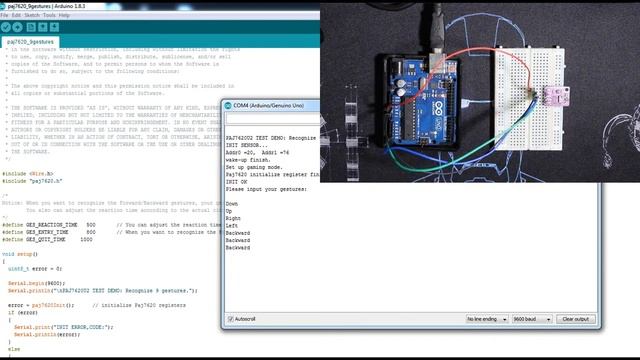640x360 pixels.
Task: Click the 'Right' line in serial output
Action: pyautogui.click(x=233, y=218)
